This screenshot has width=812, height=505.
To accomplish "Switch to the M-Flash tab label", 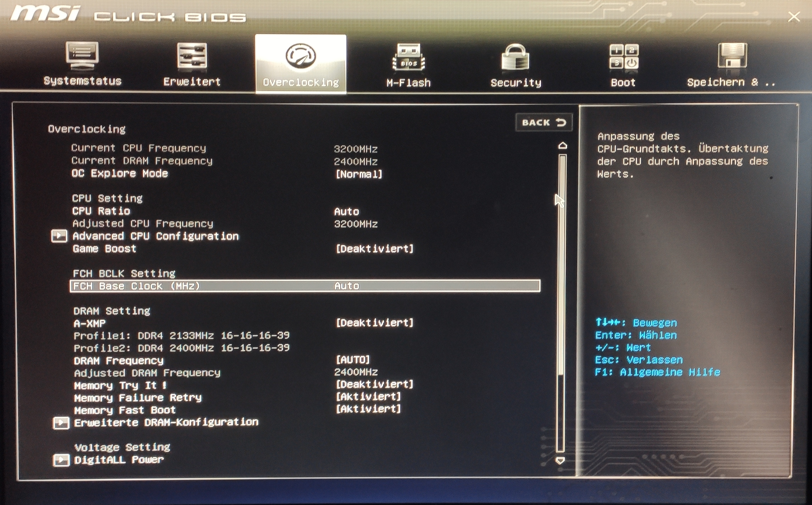I will [409, 83].
